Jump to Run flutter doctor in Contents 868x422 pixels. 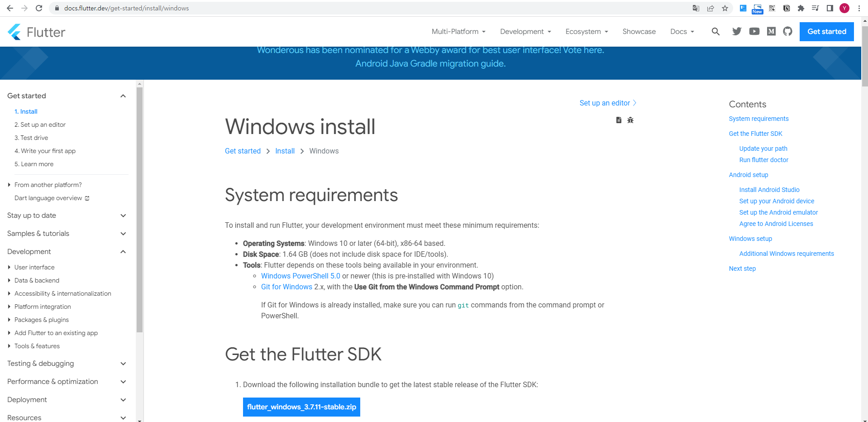point(763,160)
